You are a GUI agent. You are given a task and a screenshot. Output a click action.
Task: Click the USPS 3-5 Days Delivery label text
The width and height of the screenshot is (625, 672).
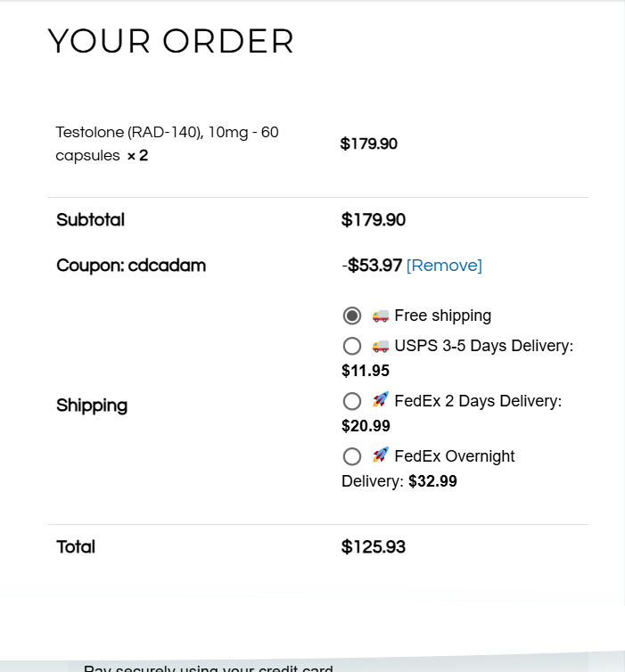[x=483, y=346]
